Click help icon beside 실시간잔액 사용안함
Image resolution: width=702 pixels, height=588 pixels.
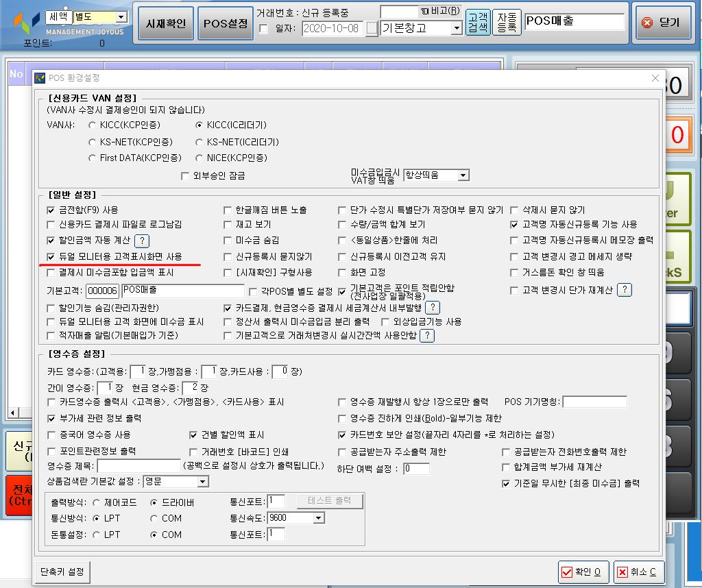[x=427, y=335]
